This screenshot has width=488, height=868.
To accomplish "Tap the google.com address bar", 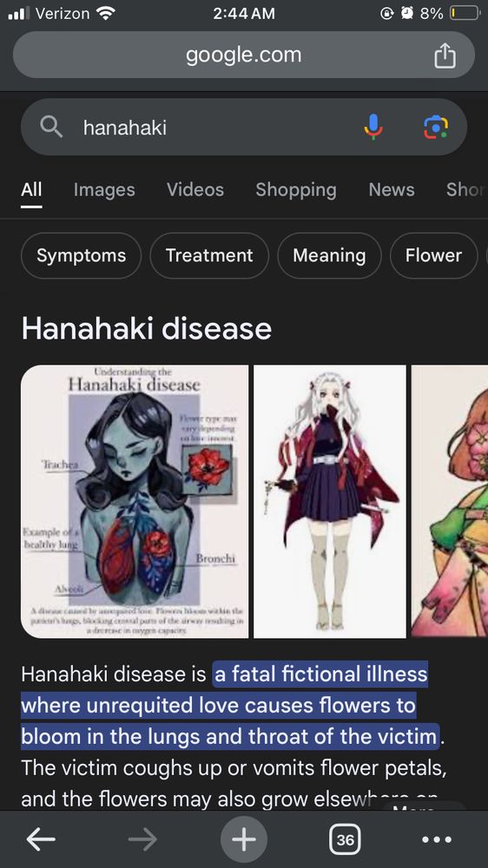I will coord(244,55).
